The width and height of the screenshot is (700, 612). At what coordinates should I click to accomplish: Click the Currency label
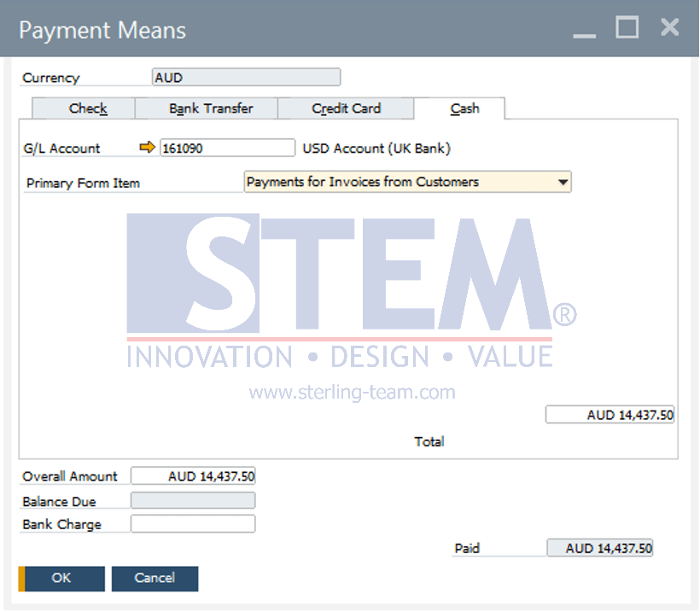(x=51, y=78)
